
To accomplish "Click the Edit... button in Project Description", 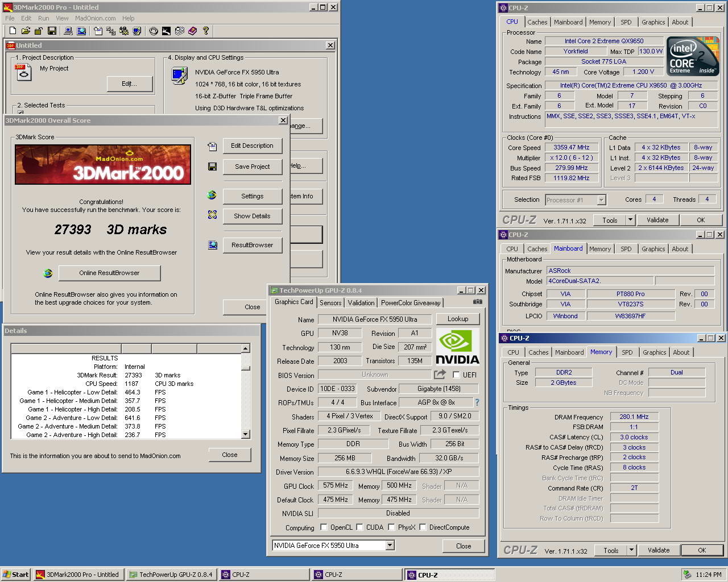I will click(x=130, y=84).
